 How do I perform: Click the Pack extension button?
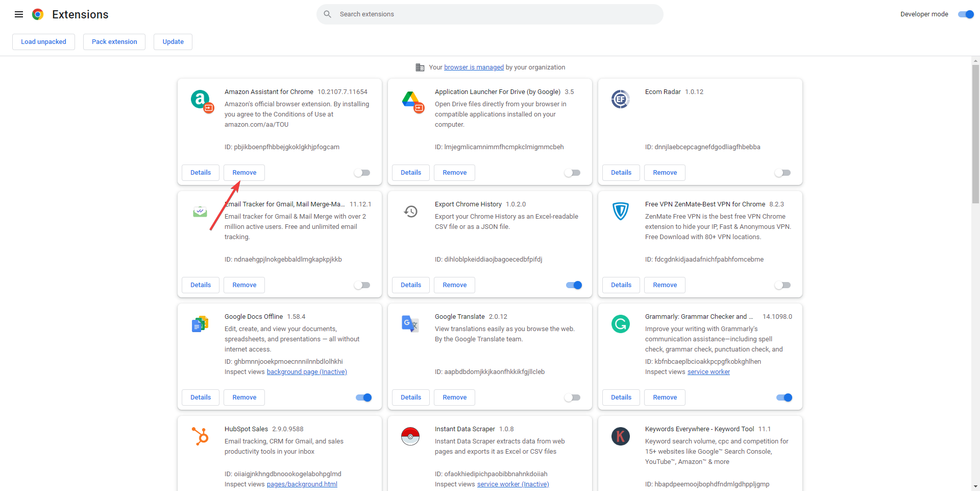click(114, 42)
